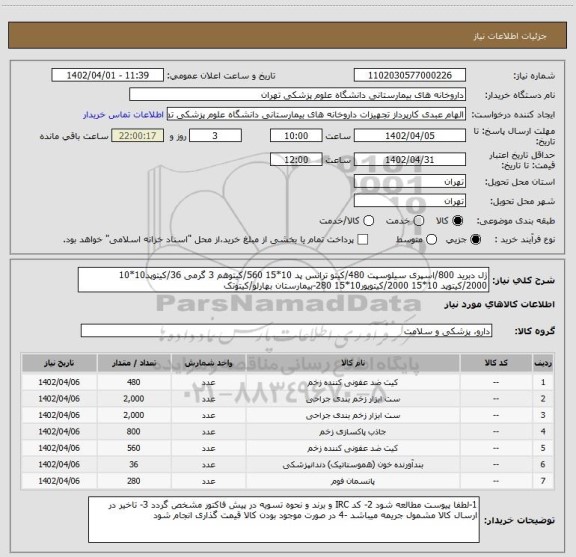
Task: Toggle the اسناد خزانه اسلامی payment checkbox
Action: tap(363, 240)
